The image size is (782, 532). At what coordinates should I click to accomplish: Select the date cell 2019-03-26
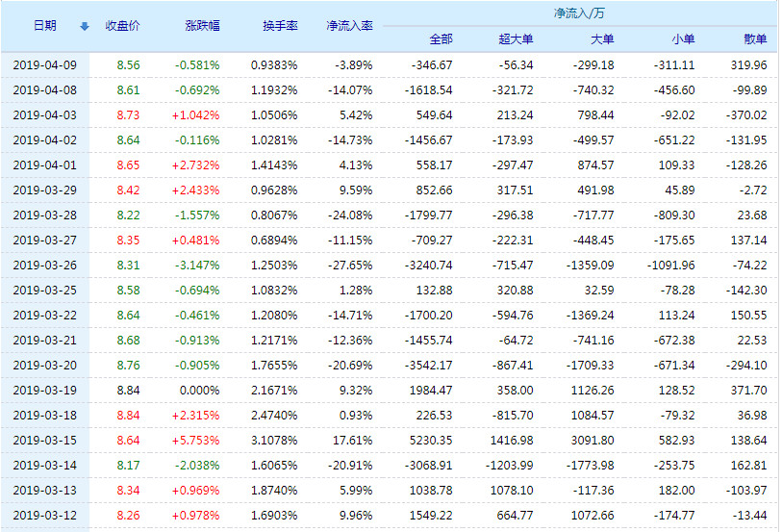(45, 266)
